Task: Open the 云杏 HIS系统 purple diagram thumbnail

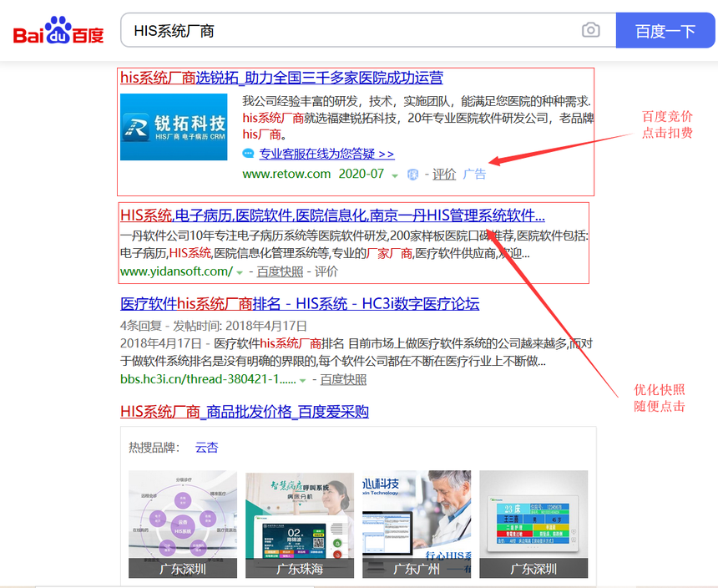Action: tap(183, 524)
